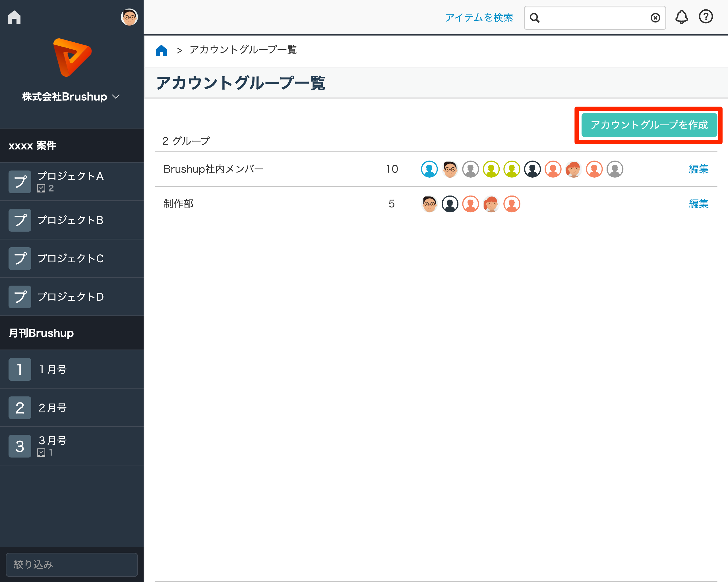Image resolution: width=728 pixels, height=582 pixels.
Task: Expand the 株式会社Brushup company dropdown
Action: coord(71,97)
